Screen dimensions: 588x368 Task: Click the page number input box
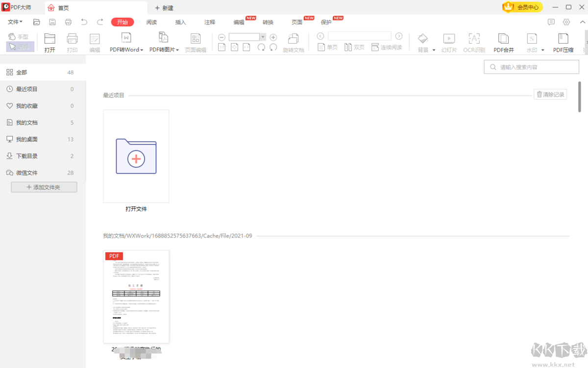click(x=360, y=36)
